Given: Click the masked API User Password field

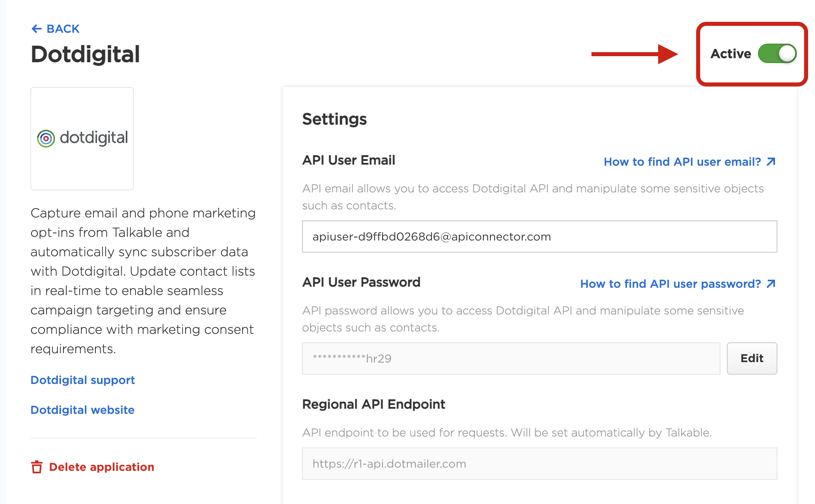Looking at the screenshot, I should click(x=511, y=358).
